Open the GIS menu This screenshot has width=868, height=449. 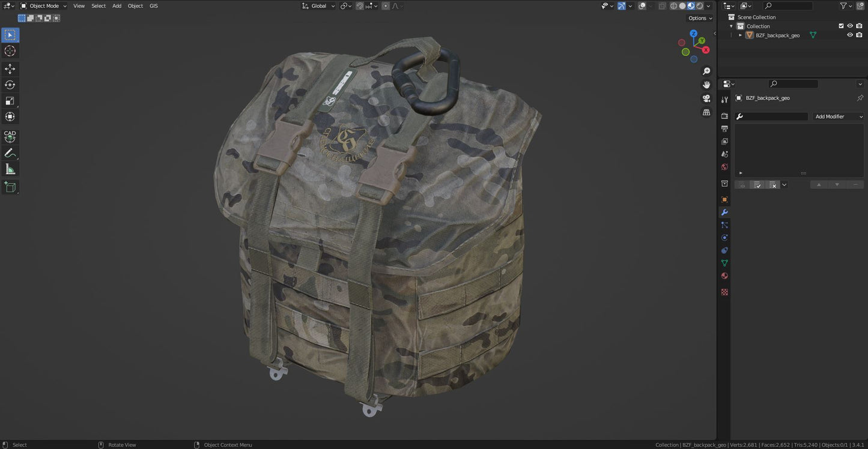click(x=154, y=6)
